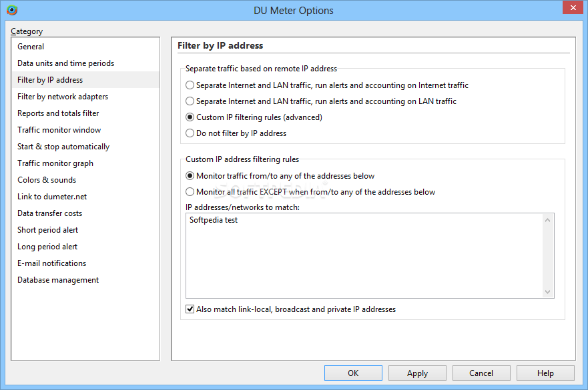Open Short period alert settings
588x390 pixels.
tap(85, 230)
